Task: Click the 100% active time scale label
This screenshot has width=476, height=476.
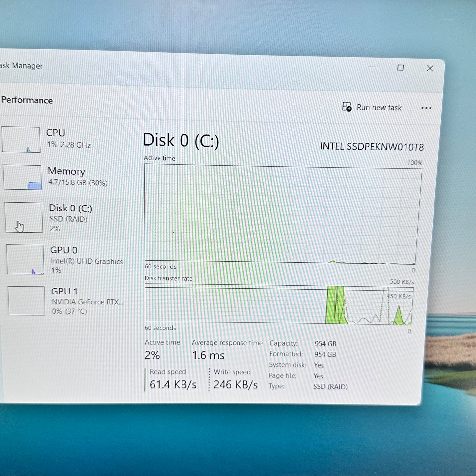Action: (415, 163)
